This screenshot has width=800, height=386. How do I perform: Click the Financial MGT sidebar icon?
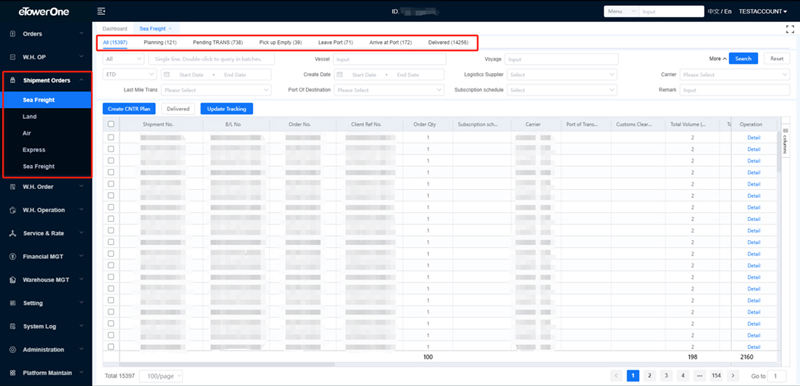pos(13,256)
